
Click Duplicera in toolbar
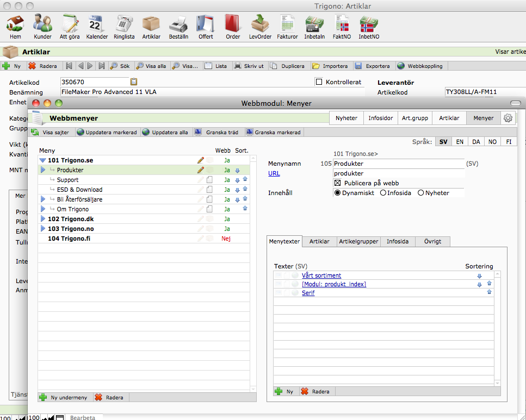[x=288, y=66]
